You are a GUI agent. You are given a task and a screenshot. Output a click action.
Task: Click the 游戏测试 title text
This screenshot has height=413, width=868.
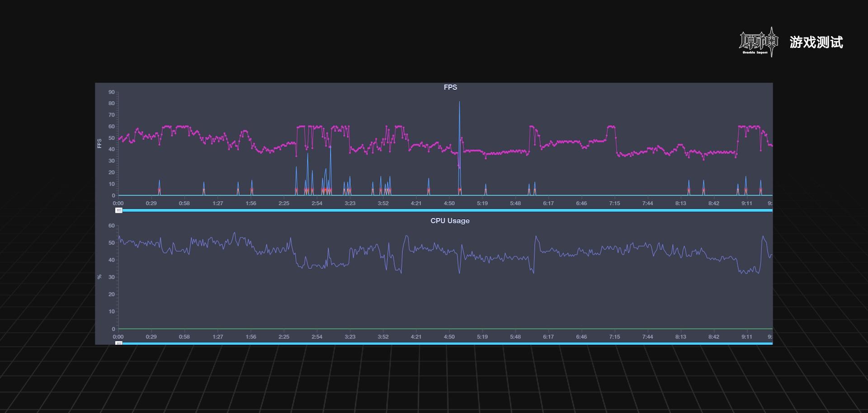pyautogui.click(x=816, y=42)
